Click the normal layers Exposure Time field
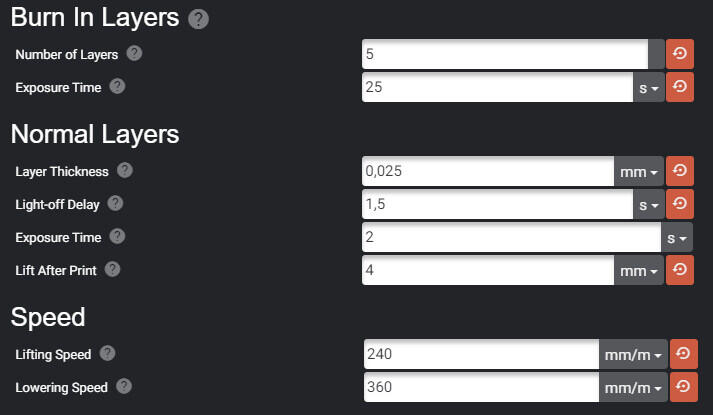Image resolution: width=713 pixels, height=415 pixels. coord(511,237)
